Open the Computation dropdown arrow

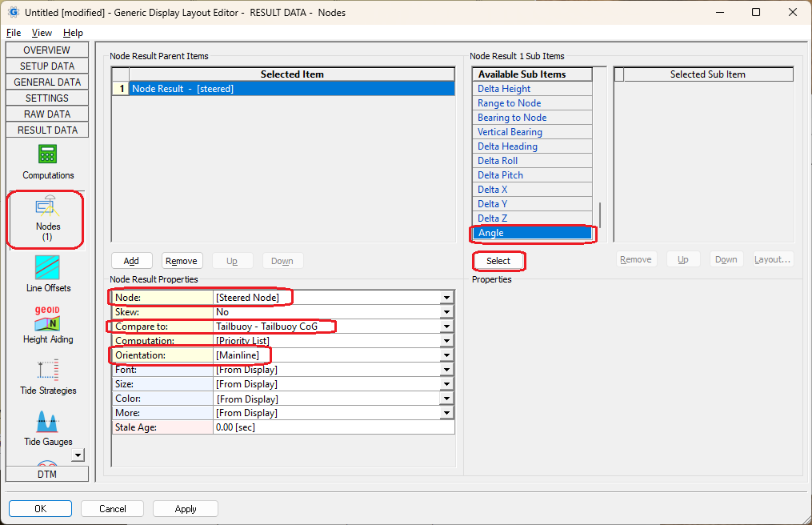tap(446, 341)
